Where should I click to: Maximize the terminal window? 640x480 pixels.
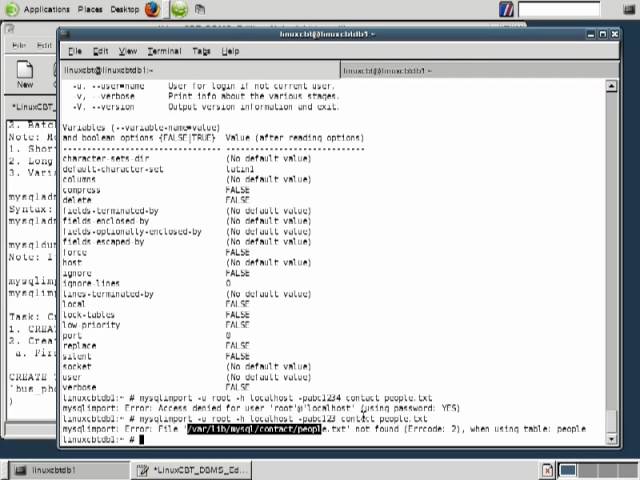[602, 34]
